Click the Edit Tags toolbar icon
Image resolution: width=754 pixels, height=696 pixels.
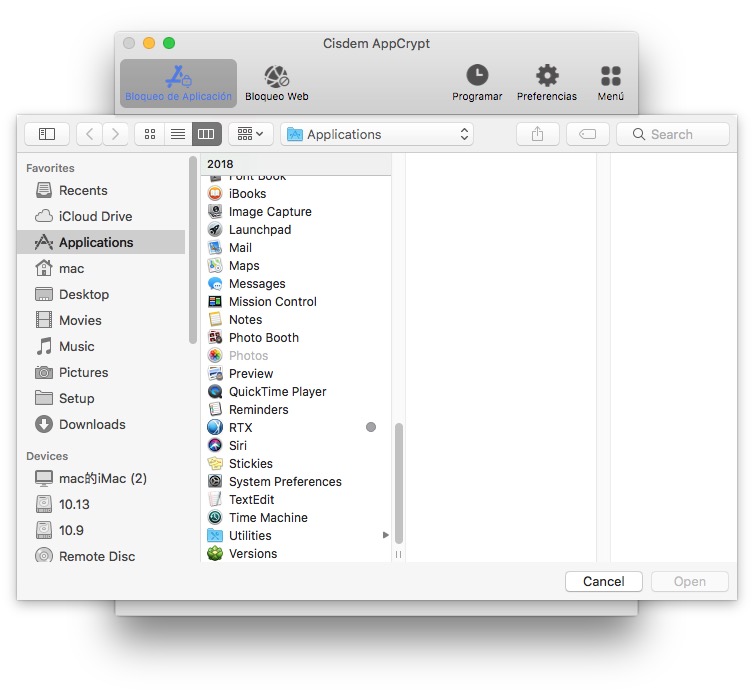[588, 134]
